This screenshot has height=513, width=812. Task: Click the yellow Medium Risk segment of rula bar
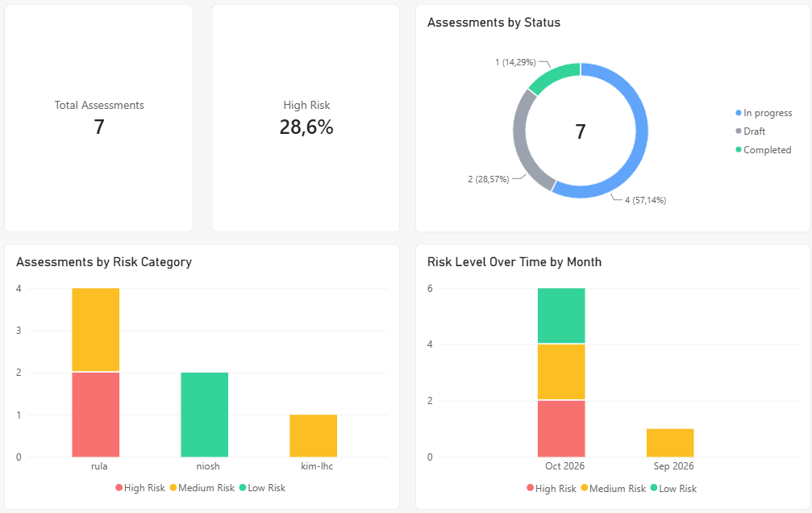point(96,330)
